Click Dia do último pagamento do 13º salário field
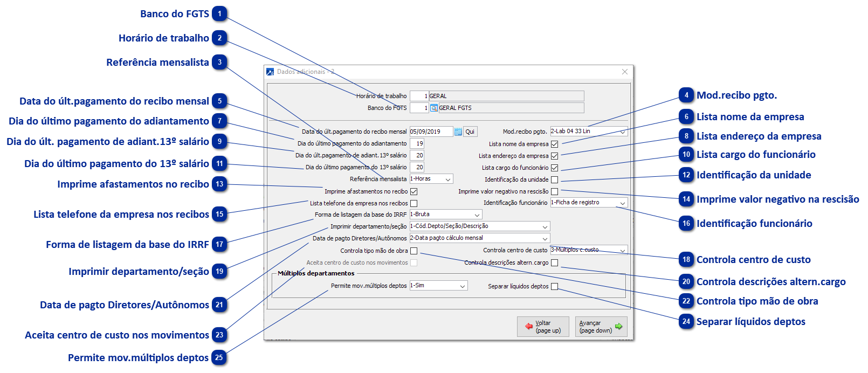Viewport: 868px width, 373px height. tap(417, 167)
